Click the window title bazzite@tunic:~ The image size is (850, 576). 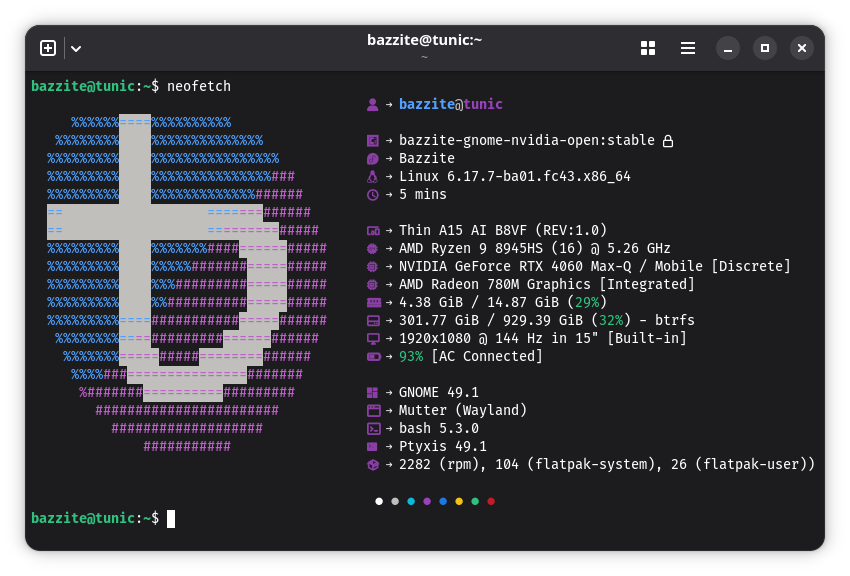coord(424,40)
